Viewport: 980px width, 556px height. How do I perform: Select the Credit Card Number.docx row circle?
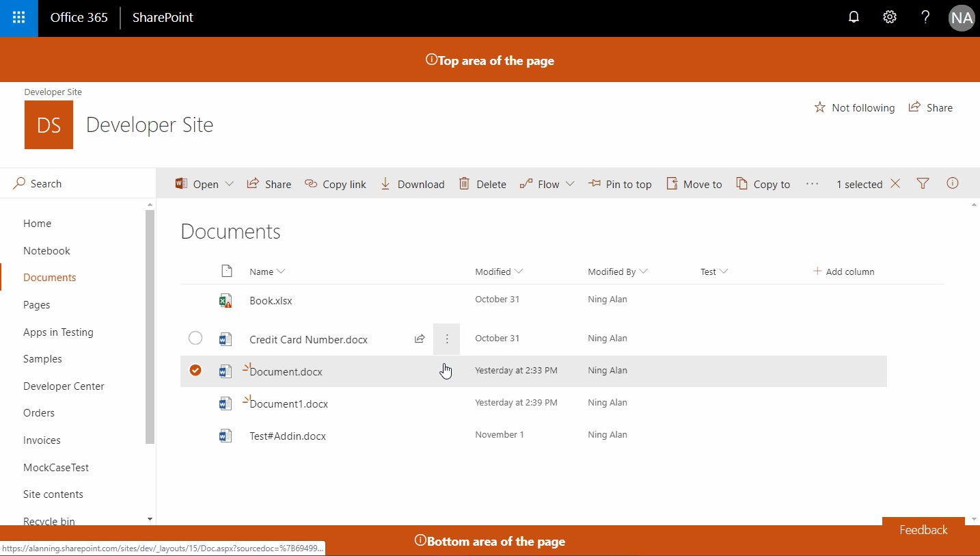coord(195,338)
